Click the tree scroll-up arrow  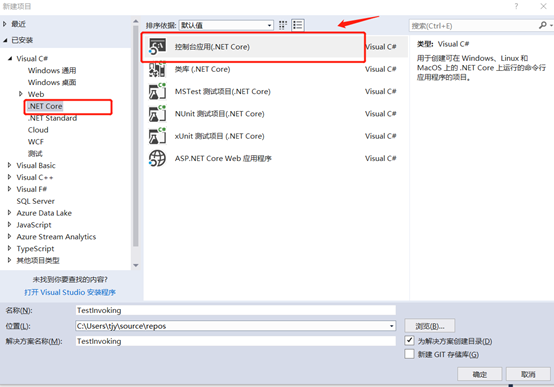[x=136, y=22]
